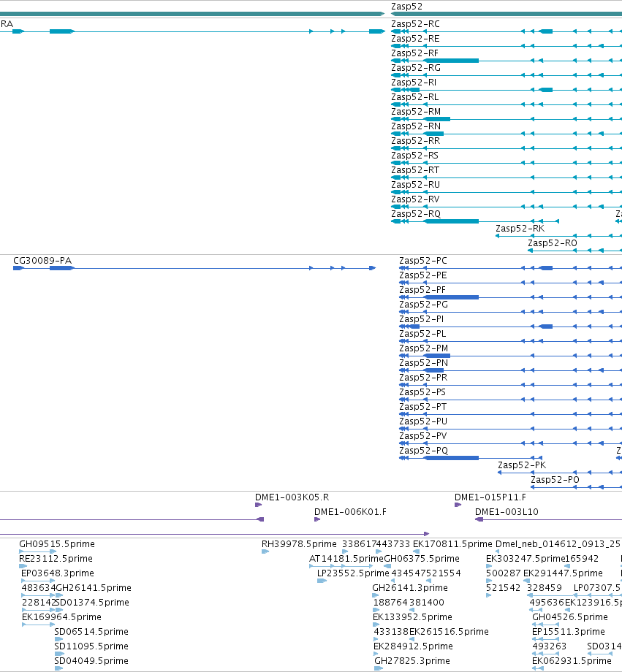
Task: Click the LP23552.5prime EST label
Action: click(353, 573)
